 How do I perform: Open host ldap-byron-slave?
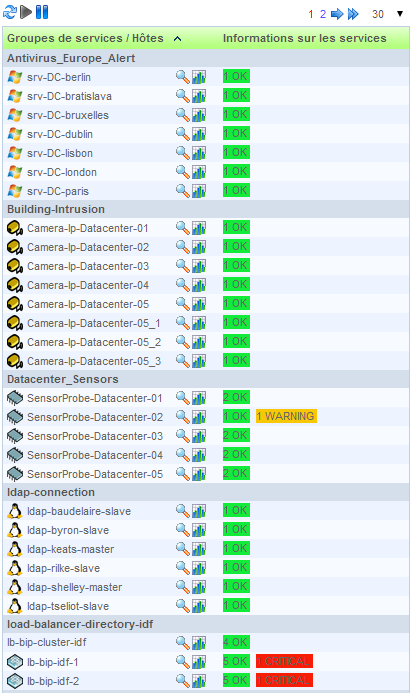(68, 530)
